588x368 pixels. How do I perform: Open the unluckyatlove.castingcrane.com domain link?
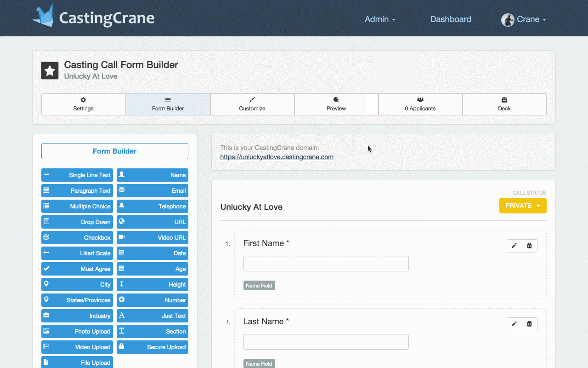[x=277, y=157]
